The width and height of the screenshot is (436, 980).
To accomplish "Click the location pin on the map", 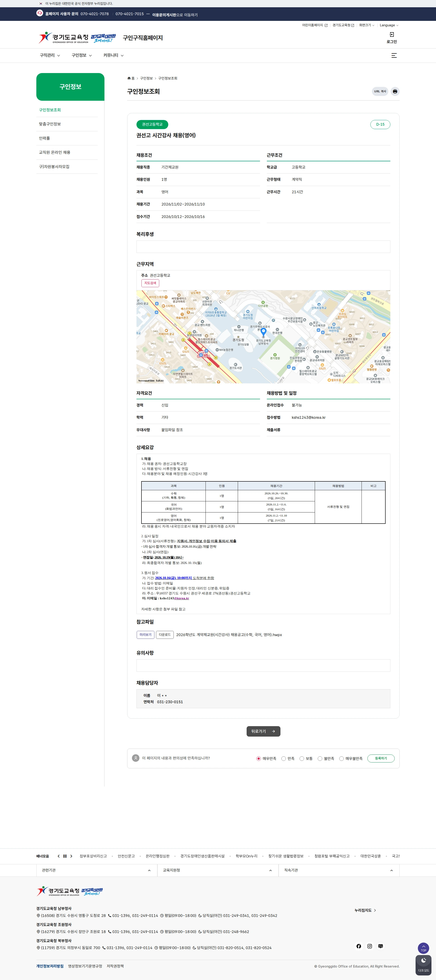I will [x=263, y=333].
